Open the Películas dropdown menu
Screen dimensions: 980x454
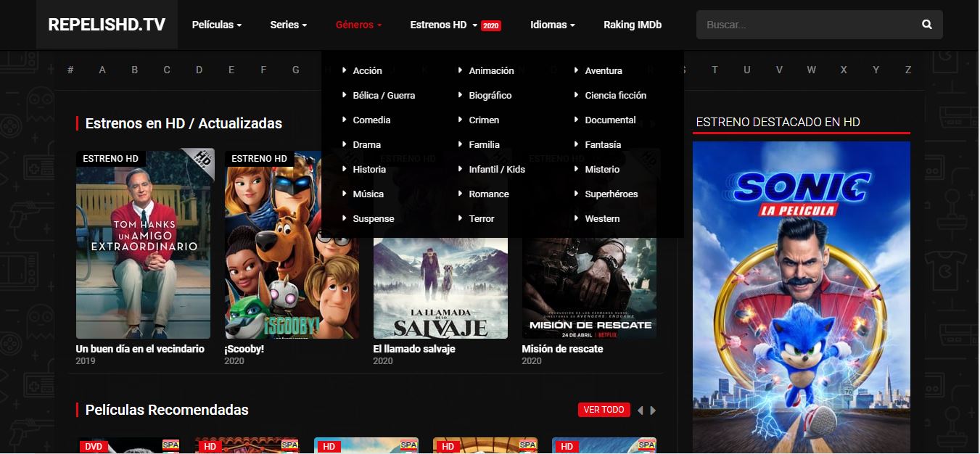(216, 24)
